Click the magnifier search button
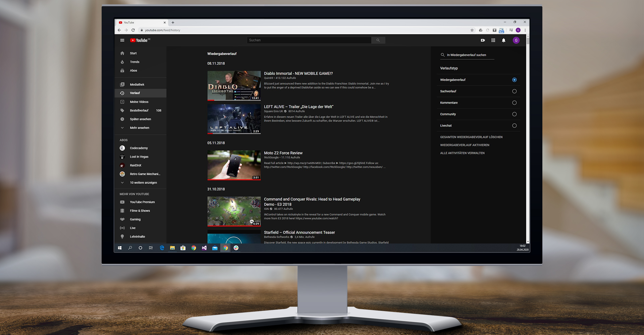Viewport: 644px width, 335px height. (378, 40)
